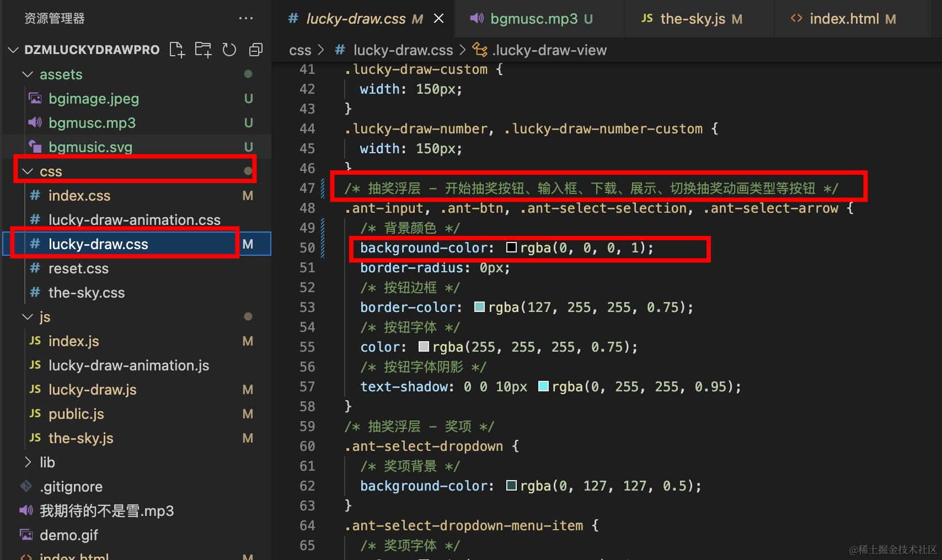The image size is (942, 560).
Task: Click the HTML icon on index.html tab
Action: [x=796, y=18]
